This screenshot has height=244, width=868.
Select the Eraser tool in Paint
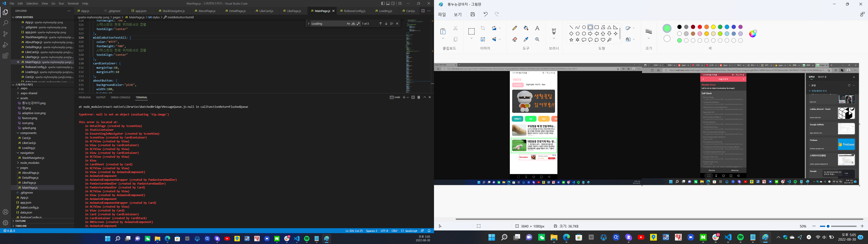coord(514,40)
